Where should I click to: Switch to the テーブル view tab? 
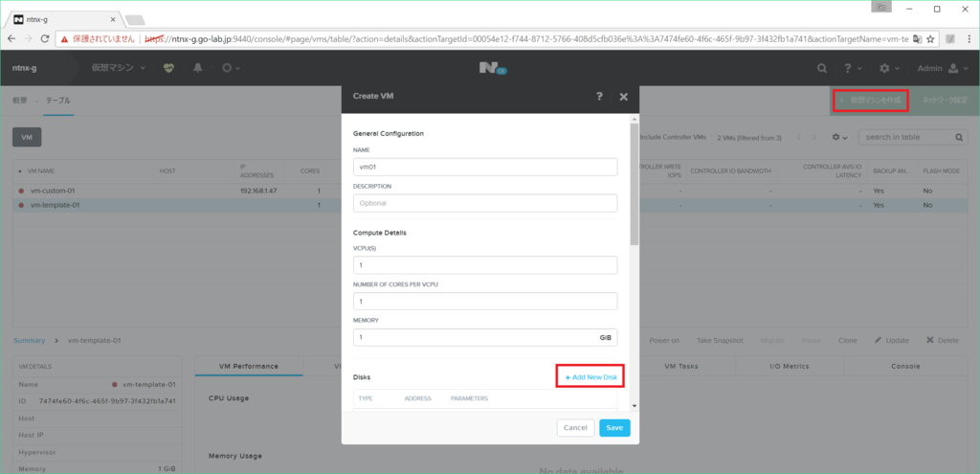pyautogui.click(x=58, y=100)
